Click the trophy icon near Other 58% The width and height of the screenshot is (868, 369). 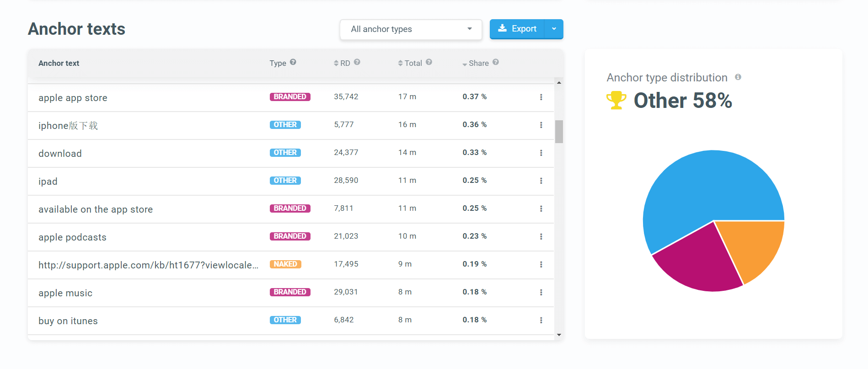(616, 100)
